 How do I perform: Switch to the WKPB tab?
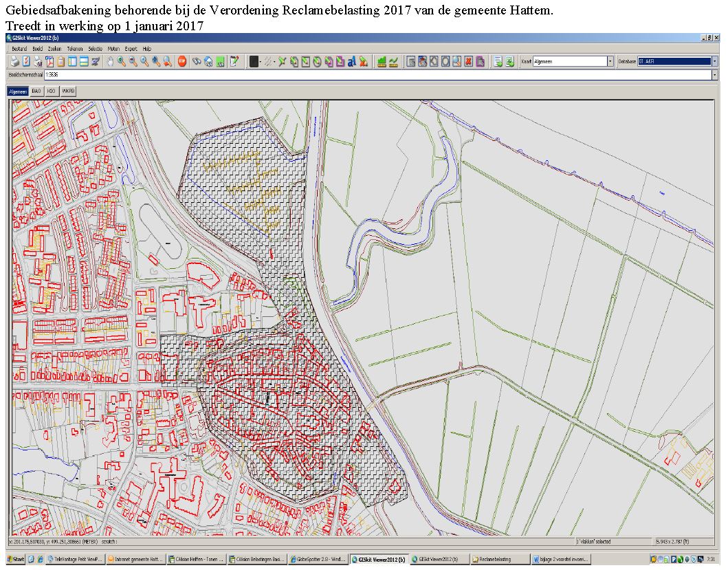pos(68,91)
